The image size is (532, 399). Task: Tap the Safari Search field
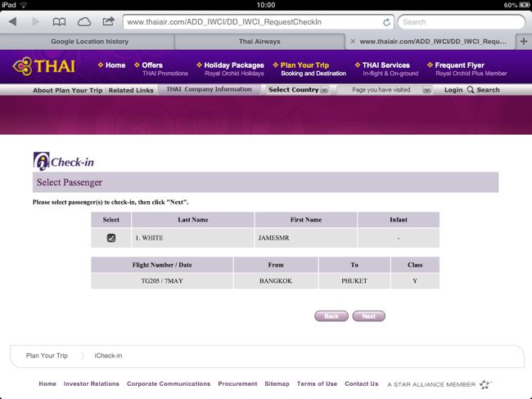[x=462, y=22]
